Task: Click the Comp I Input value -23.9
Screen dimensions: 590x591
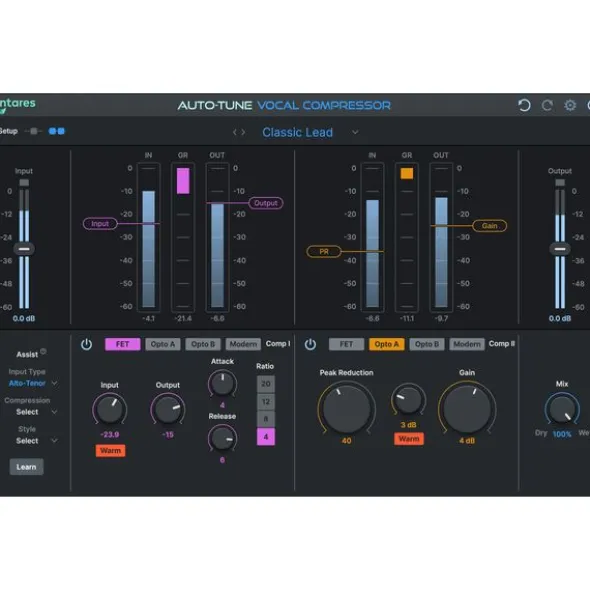Action: click(x=110, y=435)
